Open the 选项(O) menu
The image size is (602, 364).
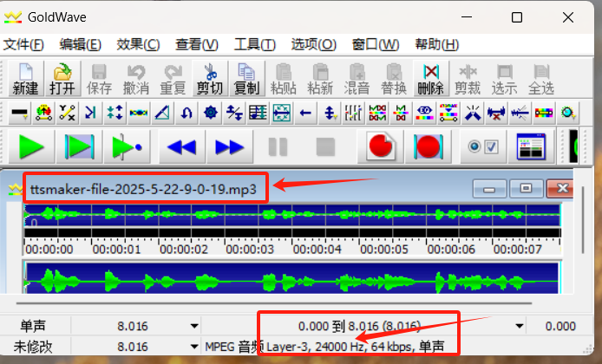tap(314, 44)
